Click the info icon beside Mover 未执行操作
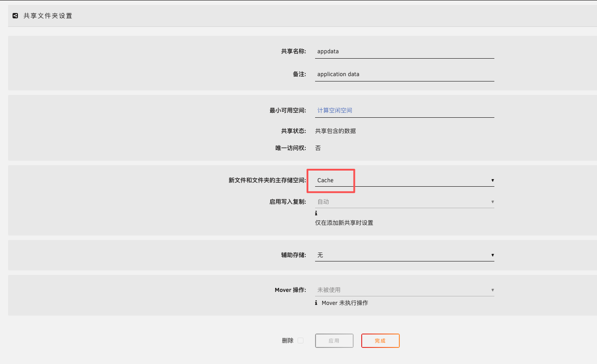This screenshot has width=597, height=364. pos(316,303)
